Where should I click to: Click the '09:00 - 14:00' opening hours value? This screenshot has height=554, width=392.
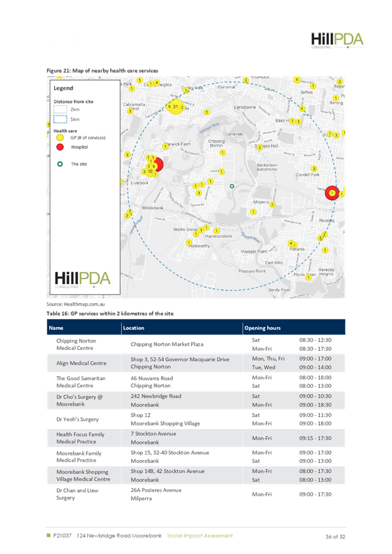pos(315,367)
